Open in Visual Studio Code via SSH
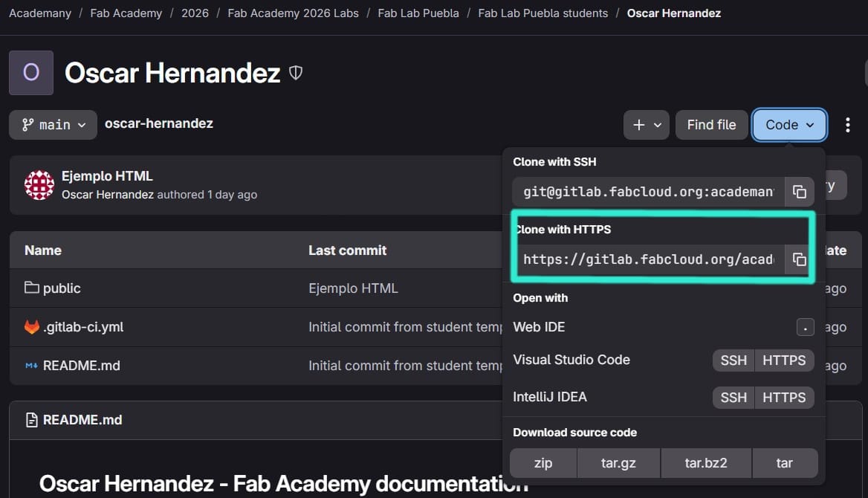 tap(733, 360)
